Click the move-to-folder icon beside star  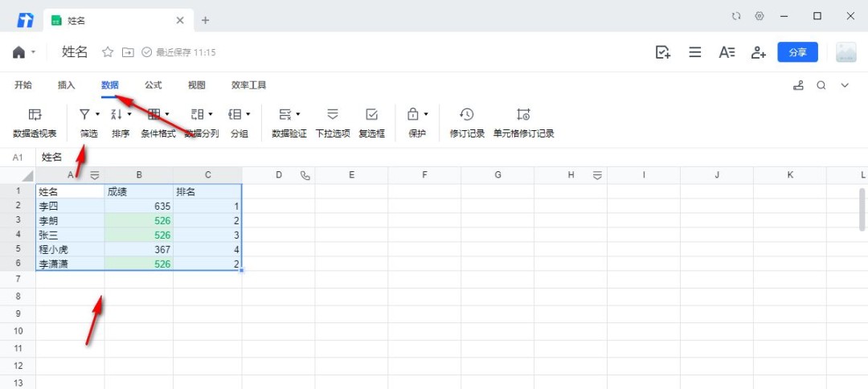[128, 52]
